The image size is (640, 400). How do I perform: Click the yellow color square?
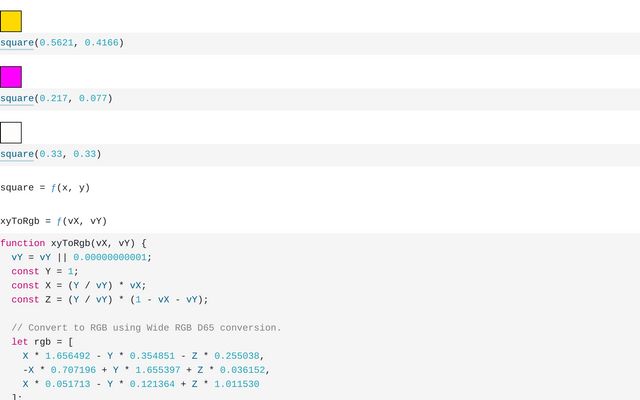click(x=11, y=21)
